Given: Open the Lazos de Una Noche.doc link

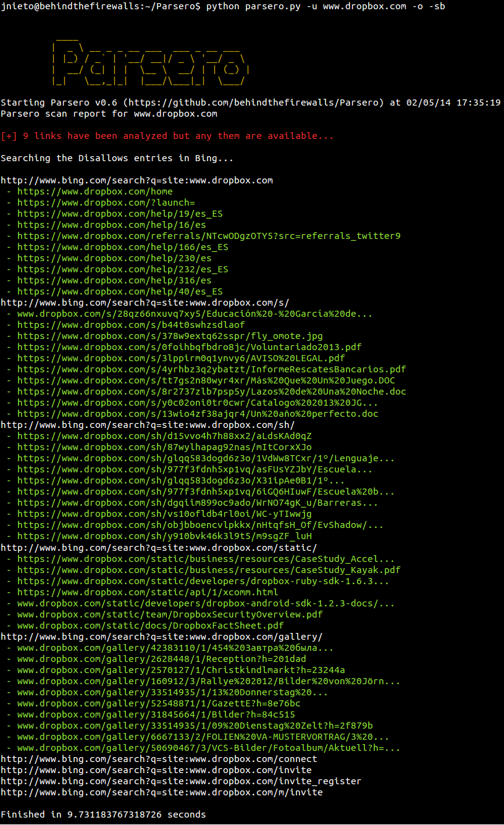Looking at the screenshot, I should click(212, 392).
